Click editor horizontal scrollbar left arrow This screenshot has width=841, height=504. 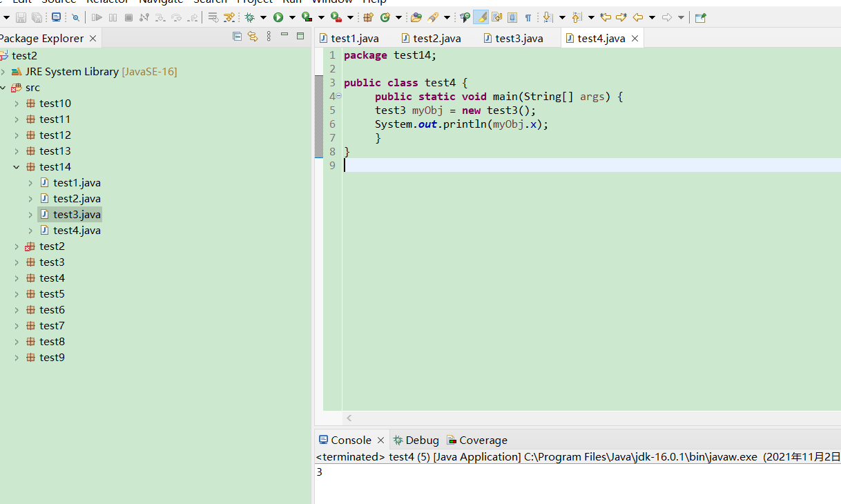(349, 418)
